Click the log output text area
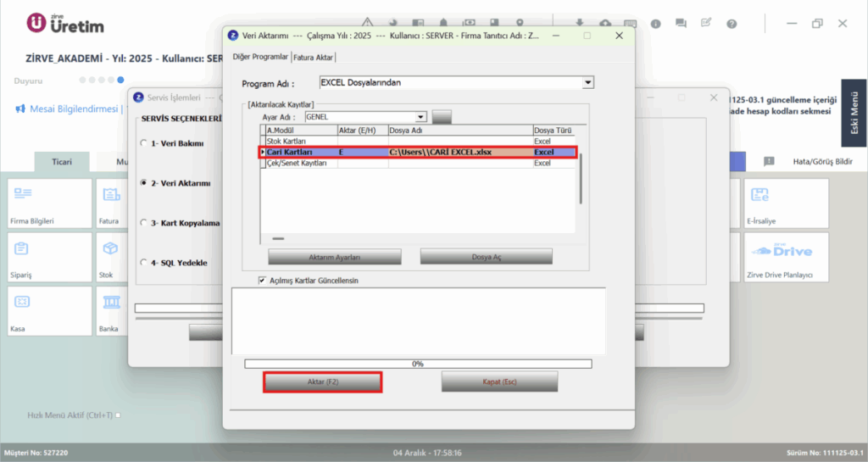Viewport: 868px width, 462px height. tap(419, 321)
